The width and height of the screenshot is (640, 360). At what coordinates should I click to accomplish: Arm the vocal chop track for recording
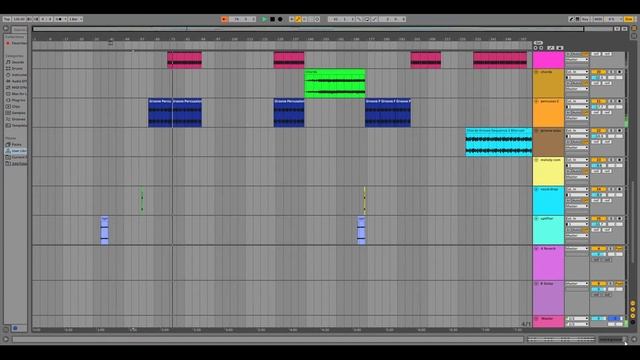620,189
